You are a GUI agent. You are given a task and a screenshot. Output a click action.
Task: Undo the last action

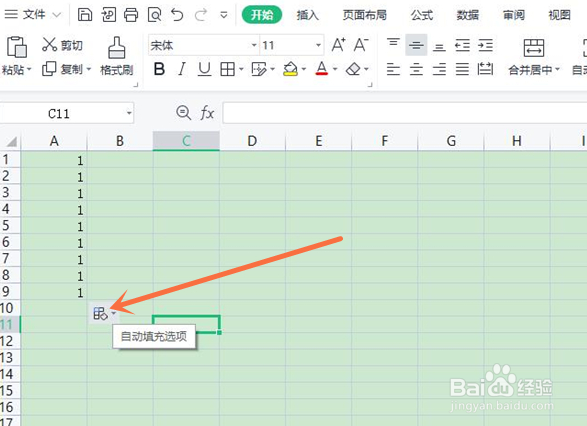point(177,15)
